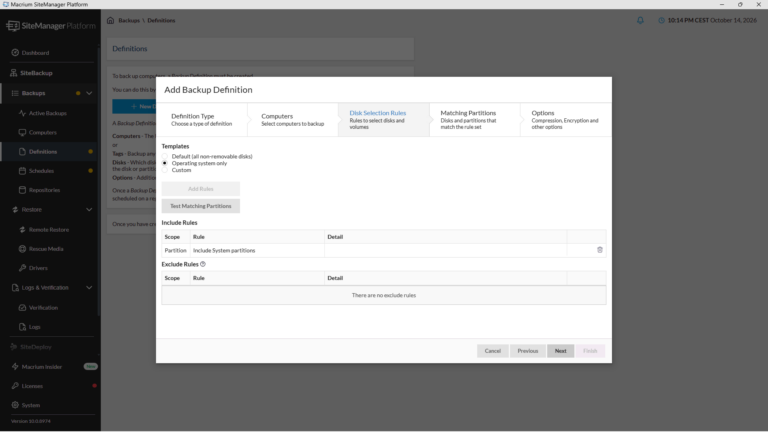The height and width of the screenshot is (432, 768).
Task: Select Default all non-removable disks template
Action: (165, 156)
